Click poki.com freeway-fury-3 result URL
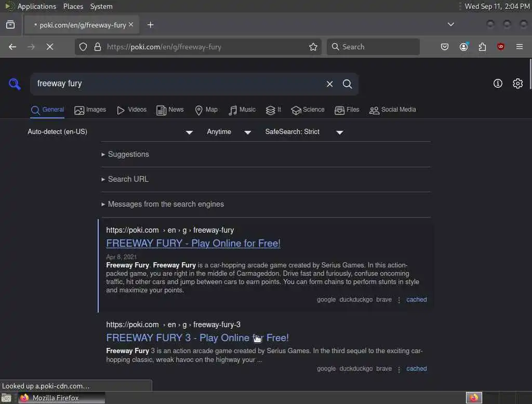Image resolution: width=532 pixels, height=404 pixels. pyautogui.click(x=174, y=325)
